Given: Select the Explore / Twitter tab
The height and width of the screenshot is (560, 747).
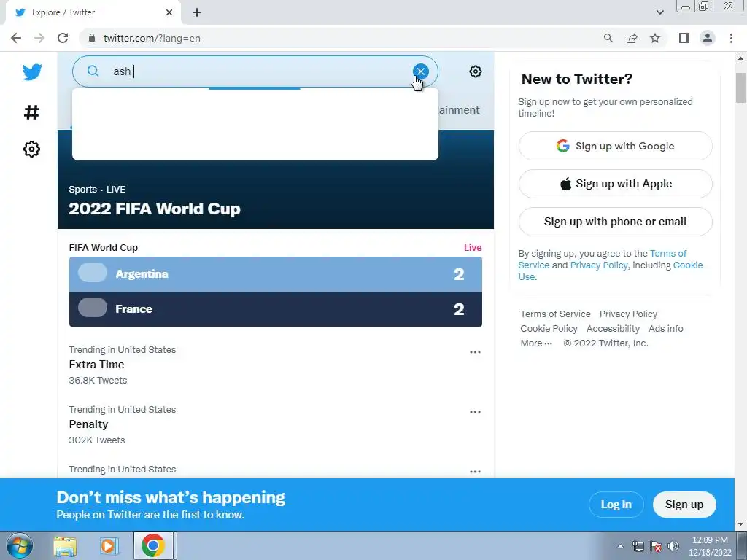Looking at the screenshot, I should coord(93,12).
